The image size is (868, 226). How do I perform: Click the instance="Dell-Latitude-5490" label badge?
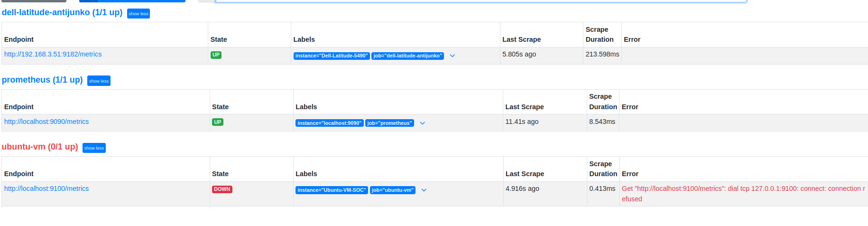point(331,56)
